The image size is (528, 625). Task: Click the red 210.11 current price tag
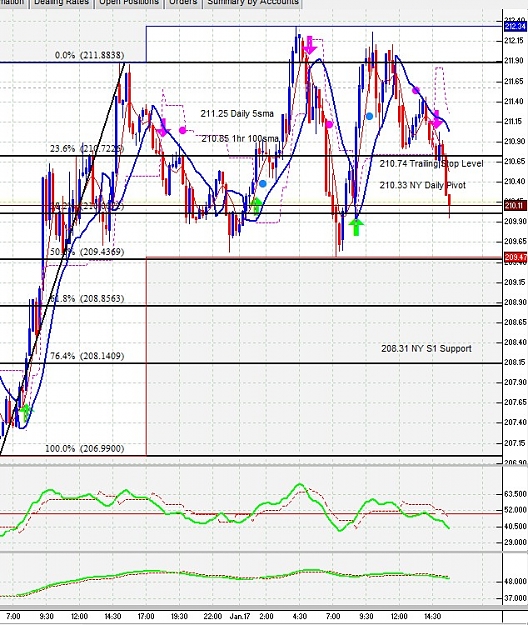click(x=515, y=206)
